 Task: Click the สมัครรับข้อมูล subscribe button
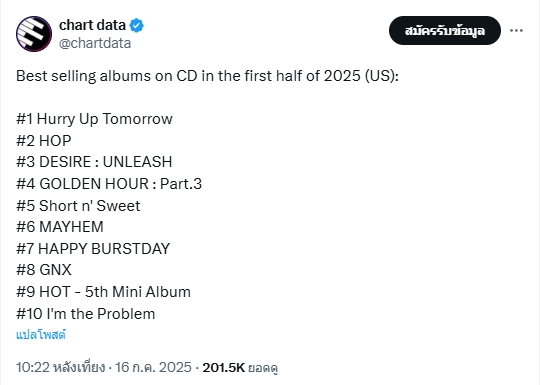coord(445,30)
